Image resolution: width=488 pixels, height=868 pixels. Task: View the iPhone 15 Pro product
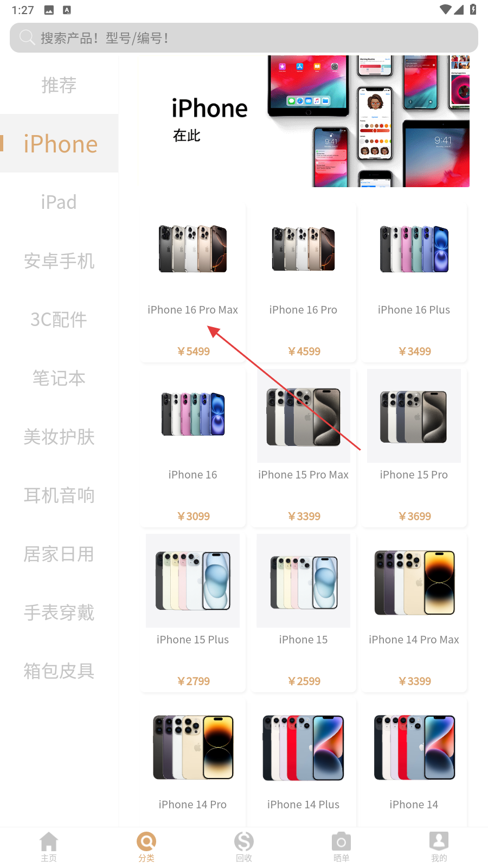[414, 448]
